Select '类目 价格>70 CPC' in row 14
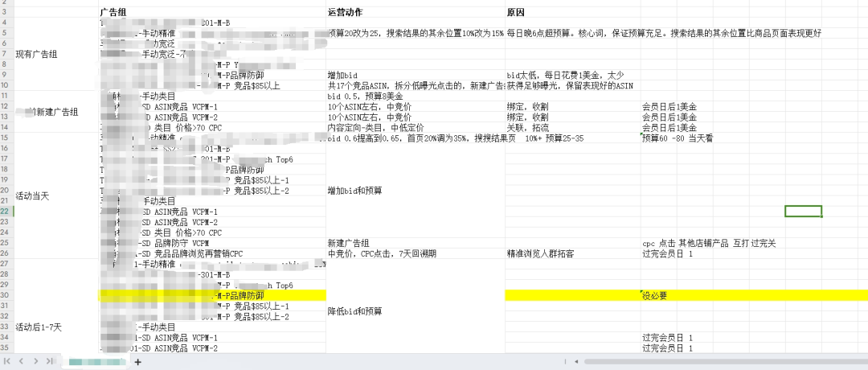This screenshot has height=370, width=868. point(212,127)
